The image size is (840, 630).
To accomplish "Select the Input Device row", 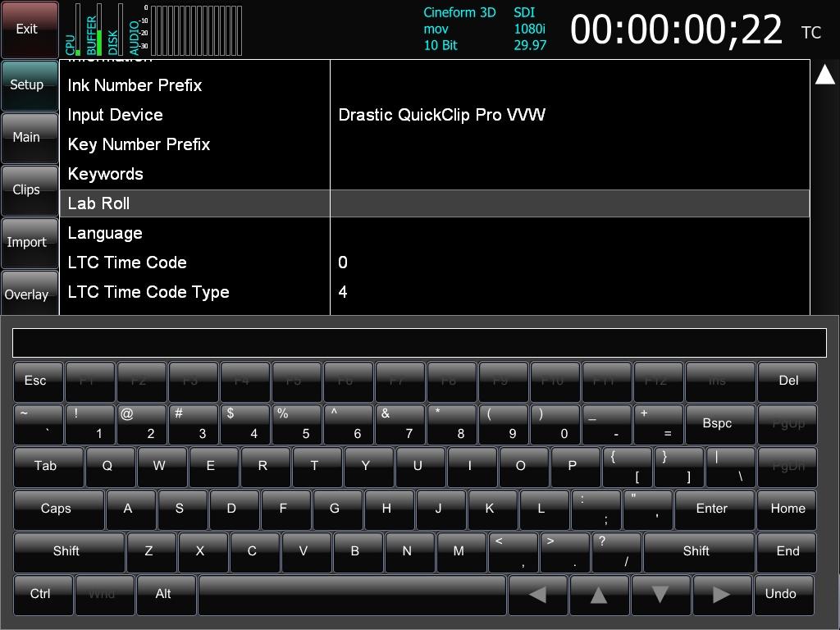I will tap(435, 115).
